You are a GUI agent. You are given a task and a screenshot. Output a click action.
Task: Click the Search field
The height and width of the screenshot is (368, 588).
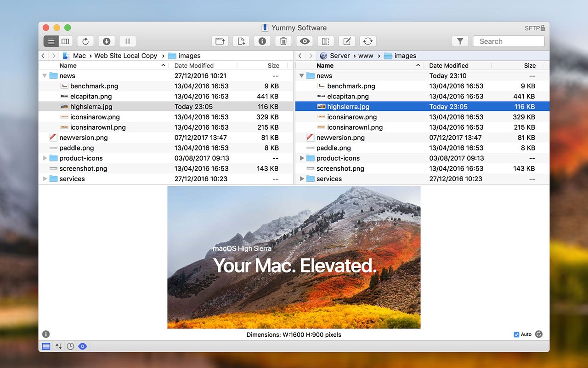[509, 41]
